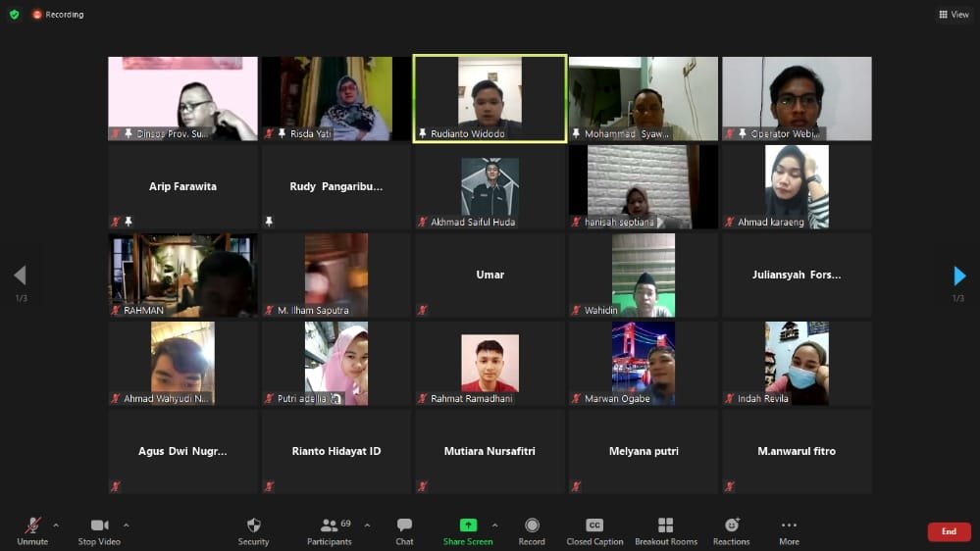The image size is (980, 551).
Task: Click the red End meeting button
Action: pyautogui.click(x=949, y=531)
